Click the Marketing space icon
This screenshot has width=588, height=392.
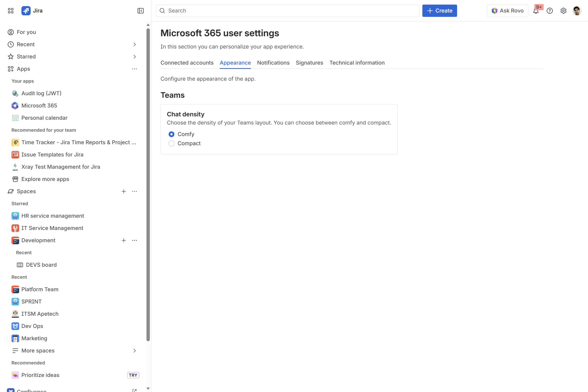(15, 338)
